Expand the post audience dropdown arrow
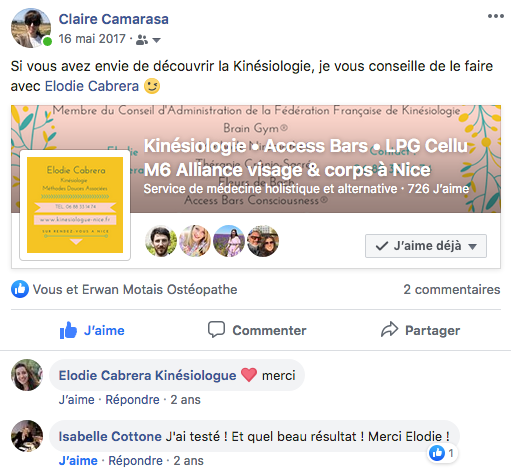Viewport: 511px width, 472px height. pos(156,40)
